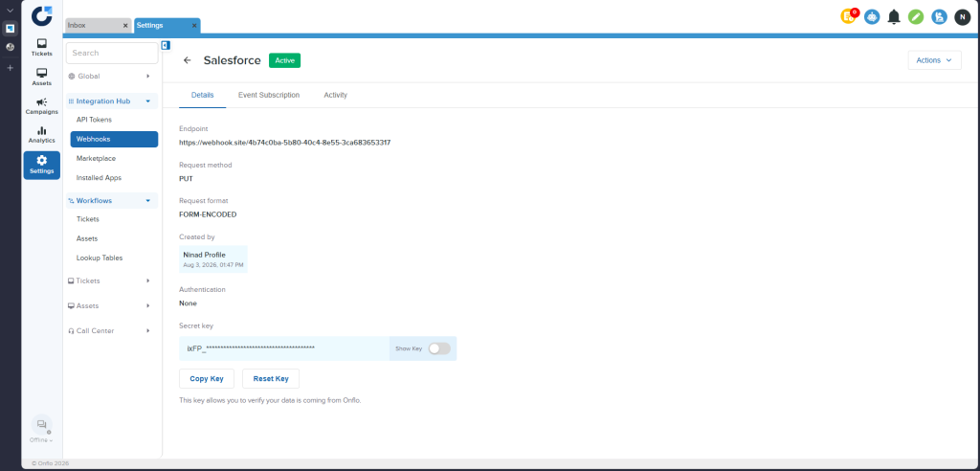This screenshot has height=471, width=980.
Task: Click the green Active status badge
Action: click(284, 60)
